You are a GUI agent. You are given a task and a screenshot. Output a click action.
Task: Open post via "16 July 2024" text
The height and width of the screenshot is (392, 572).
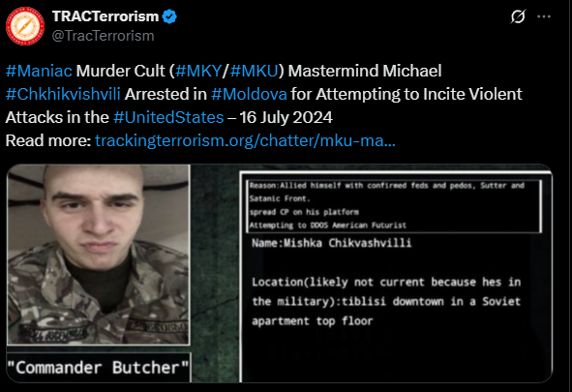(x=286, y=117)
